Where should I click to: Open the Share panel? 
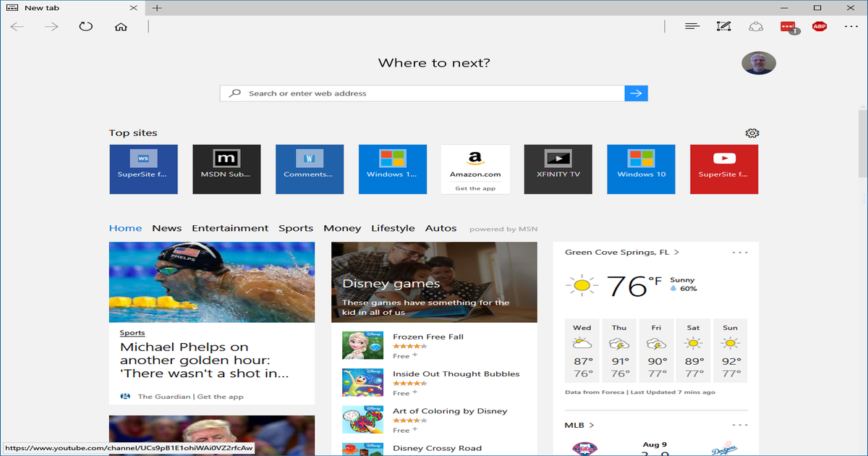tap(756, 26)
